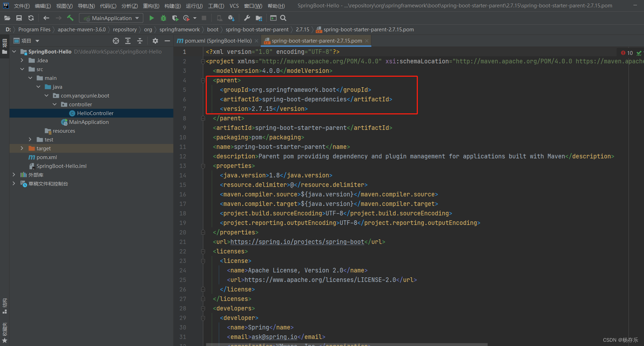Click the Synchronize/reload toolbar icon

(31, 18)
